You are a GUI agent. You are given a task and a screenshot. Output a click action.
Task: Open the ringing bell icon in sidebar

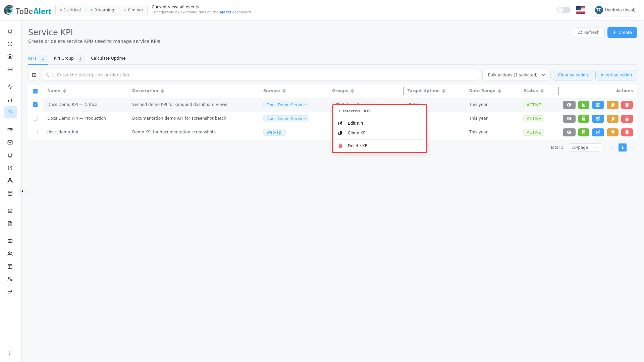tap(10, 155)
